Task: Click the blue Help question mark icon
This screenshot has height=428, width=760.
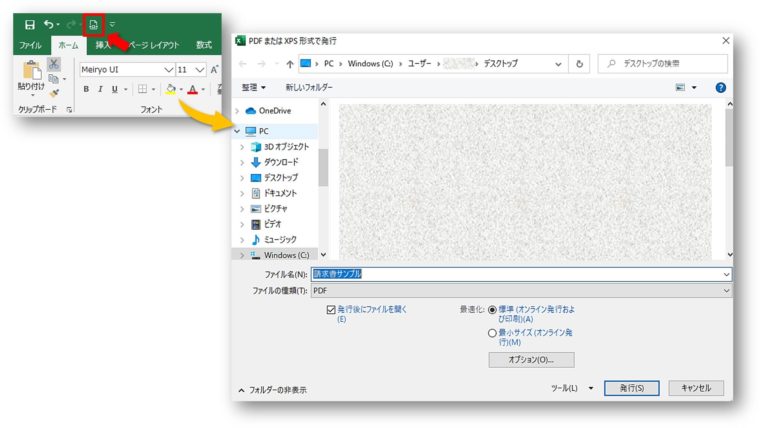Action: pos(721,88)
